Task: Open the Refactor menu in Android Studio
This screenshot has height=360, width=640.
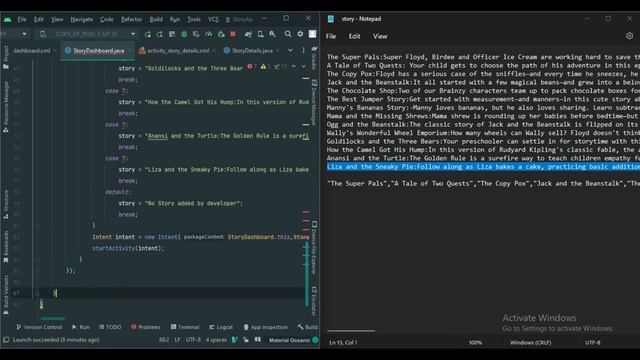Action: pyautogui.click(x=131, y=19)
